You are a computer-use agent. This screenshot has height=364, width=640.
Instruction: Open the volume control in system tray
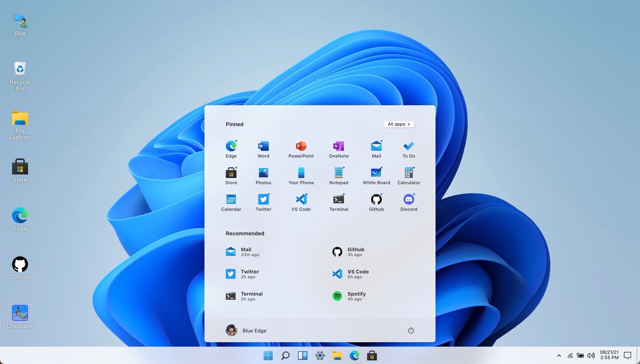click(591, 356)
